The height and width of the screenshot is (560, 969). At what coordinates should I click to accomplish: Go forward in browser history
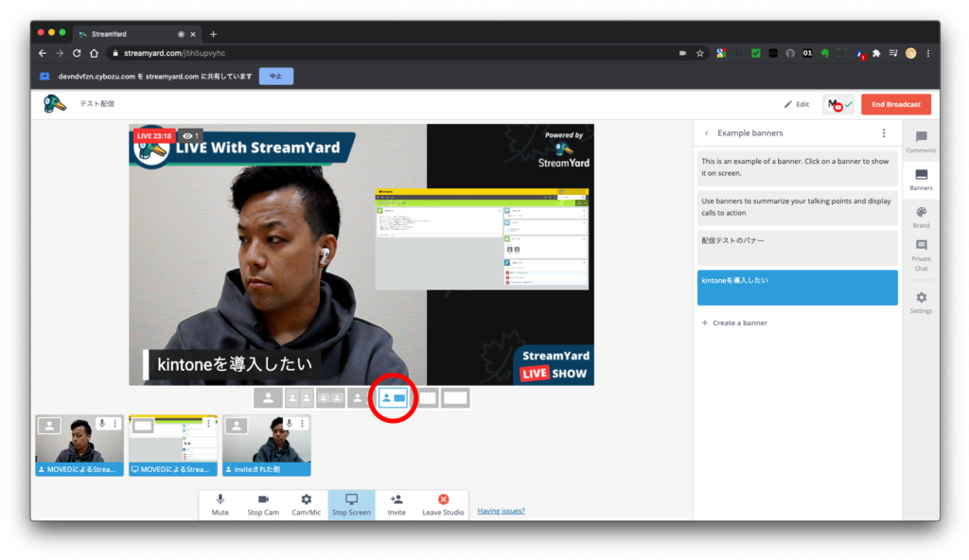(60, 53)
